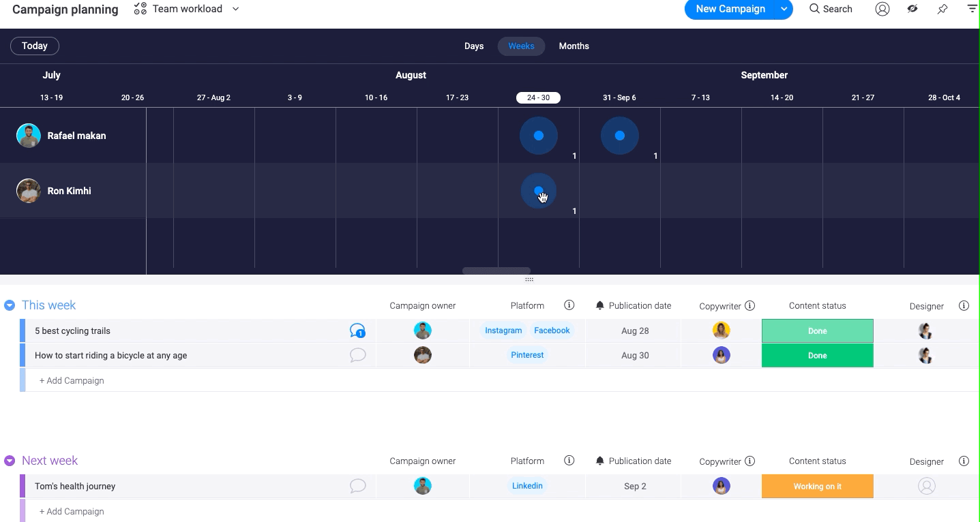980x522 pixels.
Task: Click copywriter avatar for Tom's health journey
Action: (x=722, y=486)
